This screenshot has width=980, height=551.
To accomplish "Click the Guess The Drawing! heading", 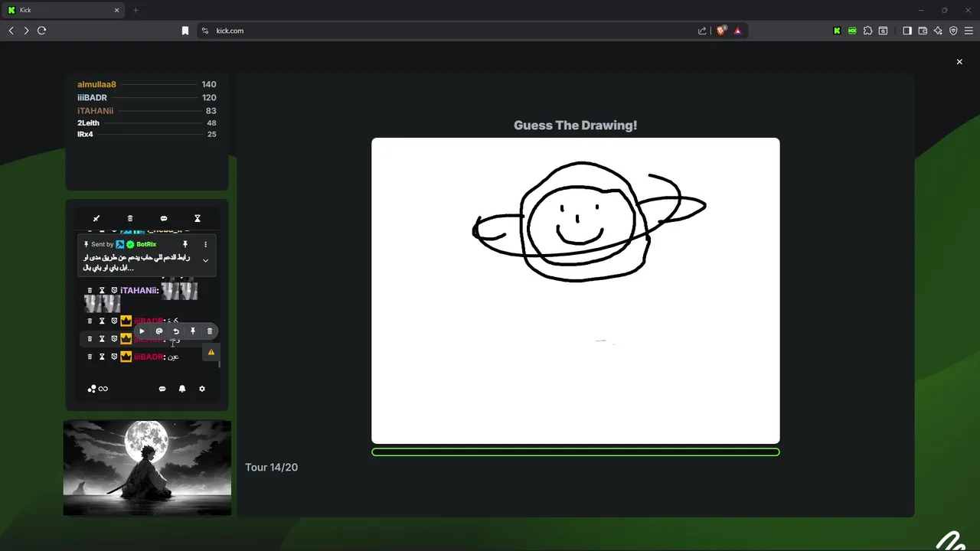I will coord(575,126).
